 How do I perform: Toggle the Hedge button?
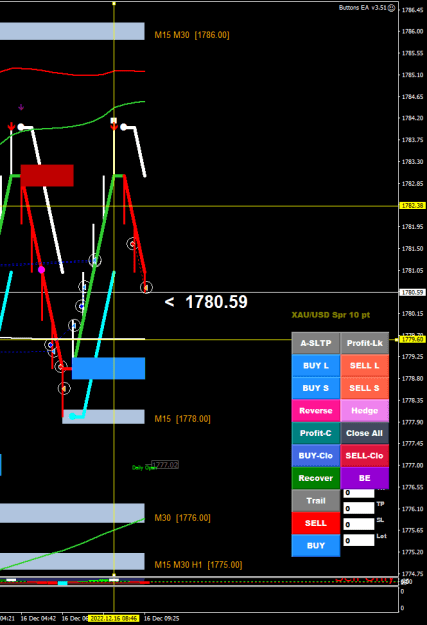[x=364, y=411]
